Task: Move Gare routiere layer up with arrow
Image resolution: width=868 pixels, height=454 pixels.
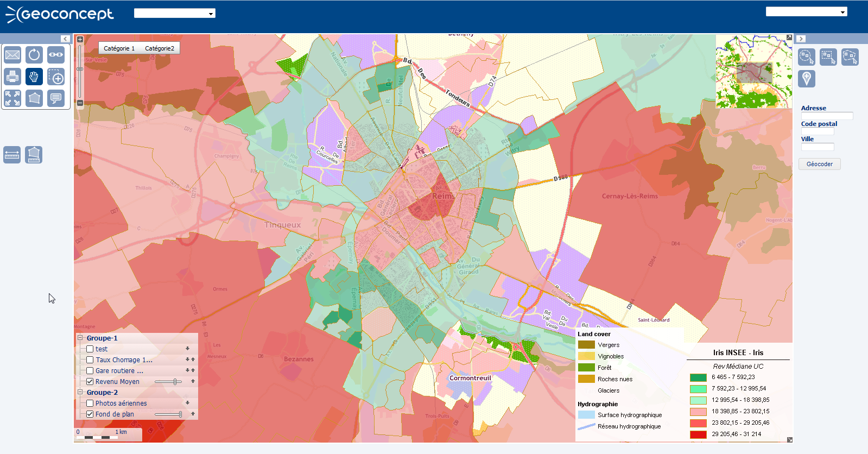Action: (x=193, y=370)
